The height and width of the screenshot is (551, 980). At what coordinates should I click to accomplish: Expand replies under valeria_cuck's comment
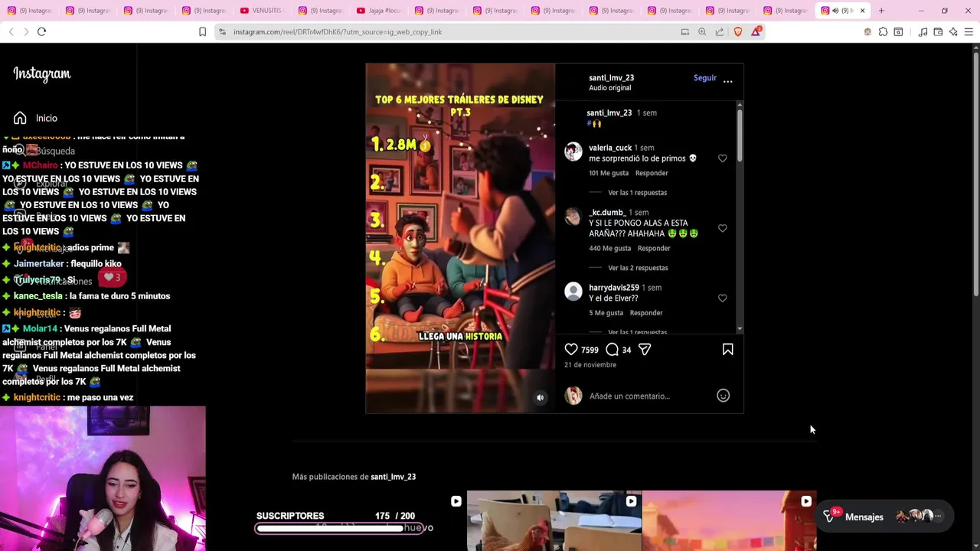pyautogui.click(x=637, y=193)
